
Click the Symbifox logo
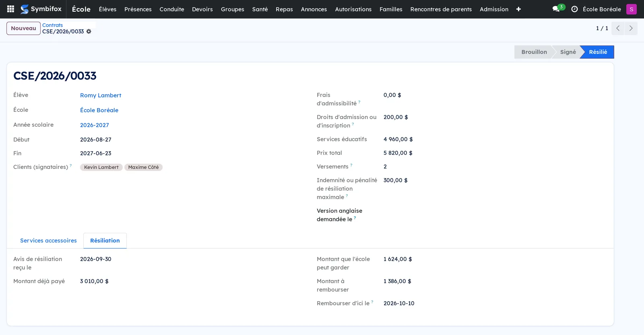(x=41, y=9)
